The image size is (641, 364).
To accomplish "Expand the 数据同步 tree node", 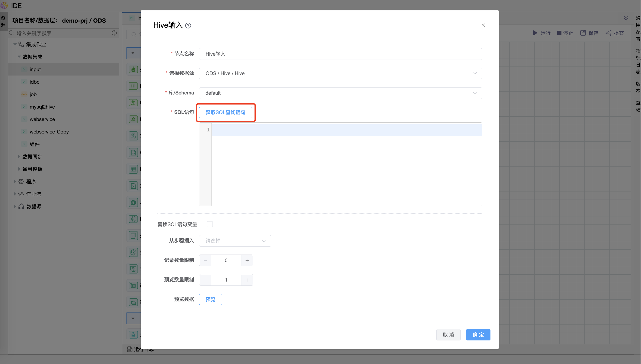I will 19,157.
